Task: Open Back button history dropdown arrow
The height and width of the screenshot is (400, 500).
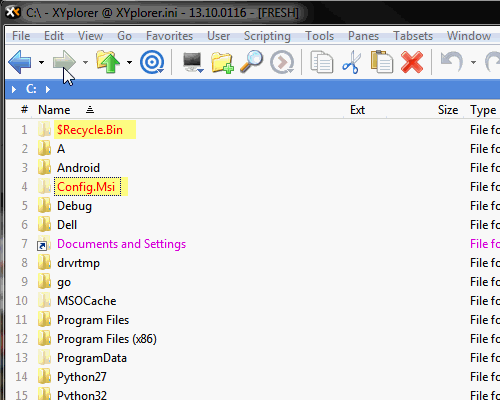Action: (41, 62)
